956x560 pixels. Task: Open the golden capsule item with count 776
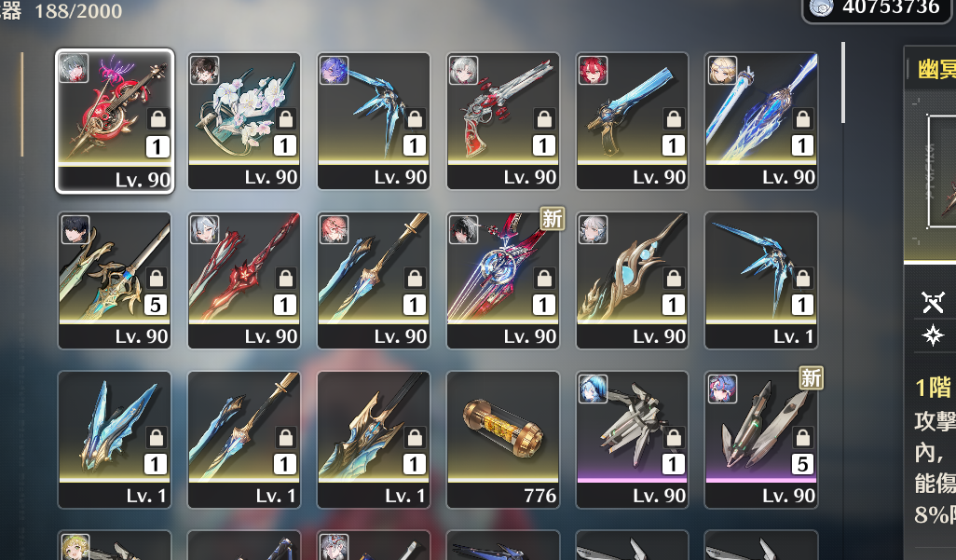tap(503, 439)
